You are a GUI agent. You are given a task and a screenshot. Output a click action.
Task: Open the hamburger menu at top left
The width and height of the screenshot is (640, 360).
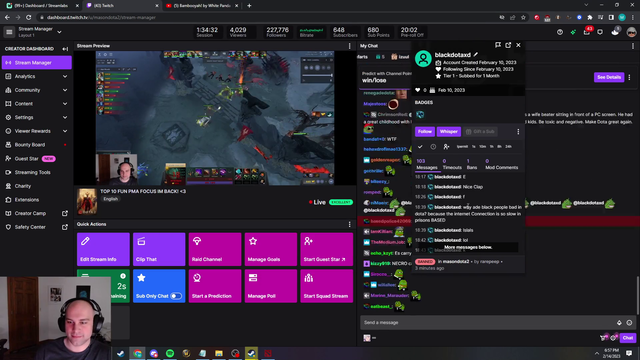pyautogui.click(x=9, y=32)
